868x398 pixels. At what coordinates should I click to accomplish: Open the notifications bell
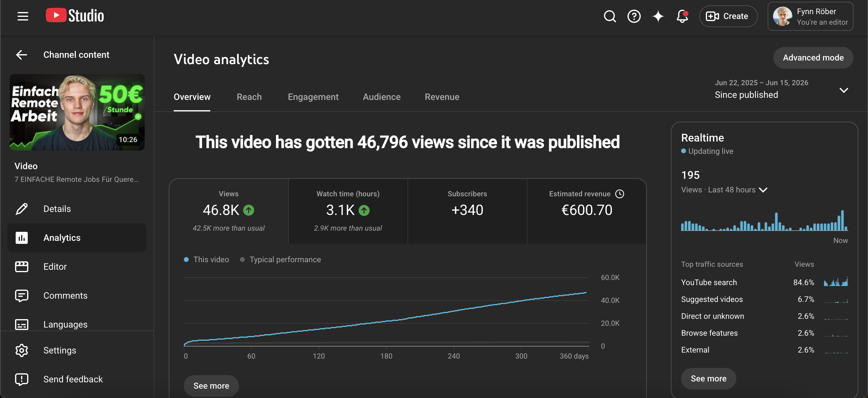tap(682, 16)
